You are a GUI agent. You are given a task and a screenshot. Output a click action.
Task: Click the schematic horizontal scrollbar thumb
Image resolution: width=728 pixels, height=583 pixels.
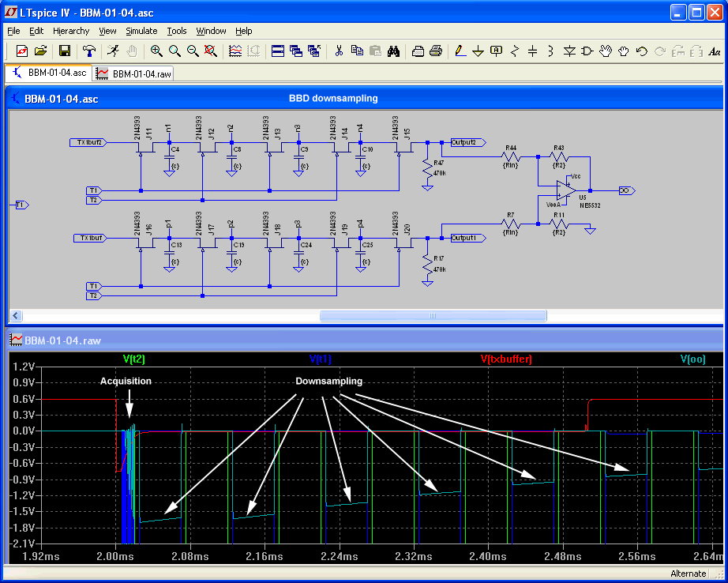tap(433, 316)
